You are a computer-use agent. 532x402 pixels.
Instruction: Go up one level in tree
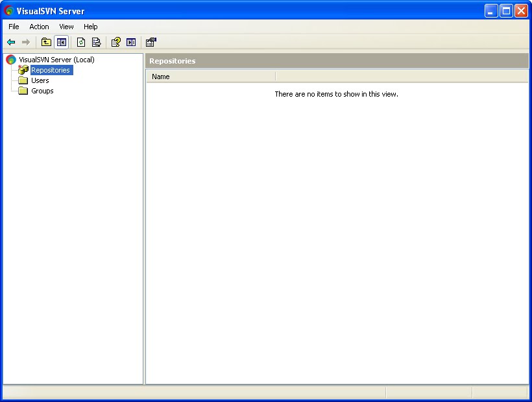click(x=46, y=42)
